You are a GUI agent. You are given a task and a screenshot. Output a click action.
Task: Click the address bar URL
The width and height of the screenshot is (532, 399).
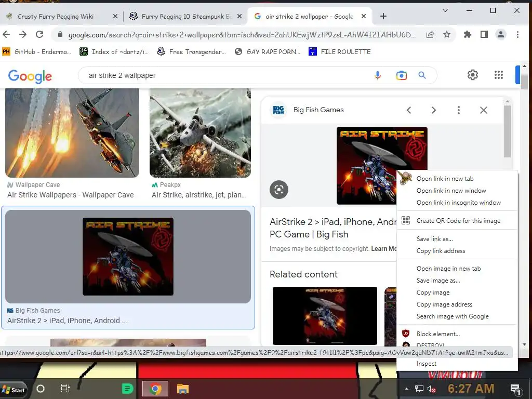pyautogui.click(x=242, y=35)
